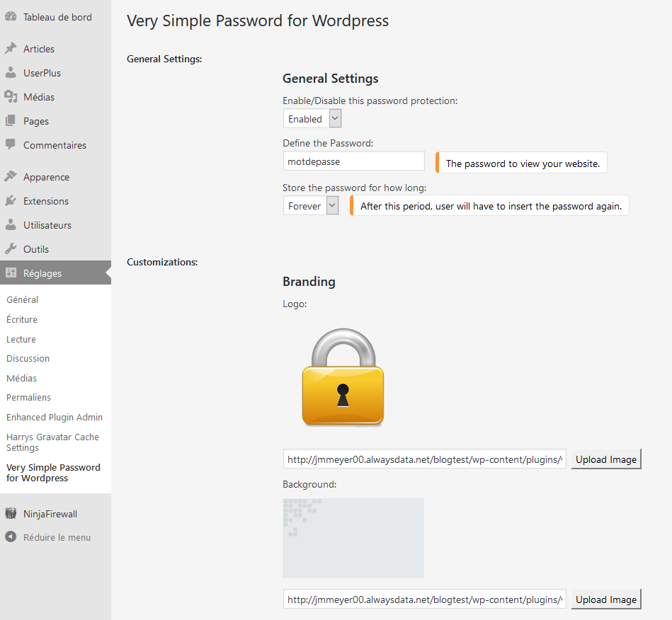
Task: Click Upload Image button for Logo
Action: coord(606,459)
